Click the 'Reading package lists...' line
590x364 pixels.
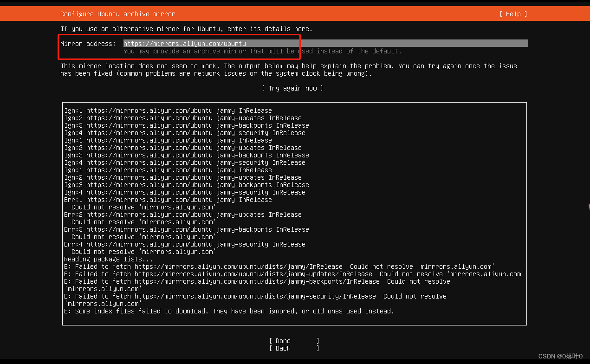click(x=109, y=259)
